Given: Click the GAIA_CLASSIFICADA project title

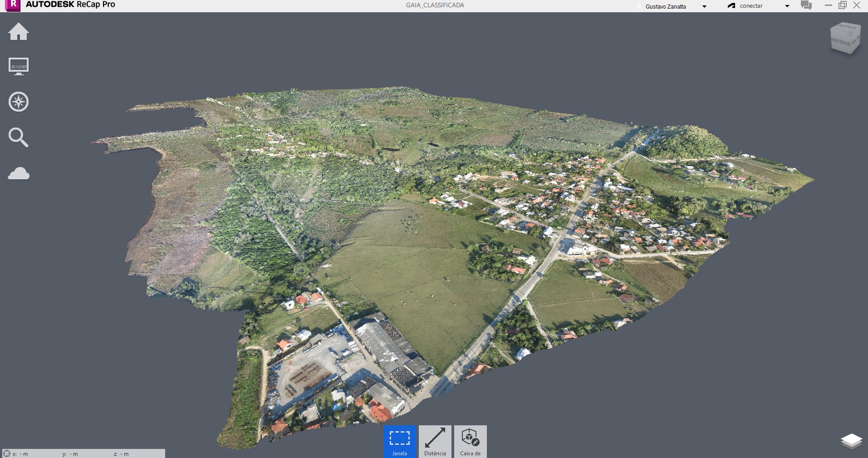Looking at the screenshot, I should pyautogui.click(x=435, y=5).
